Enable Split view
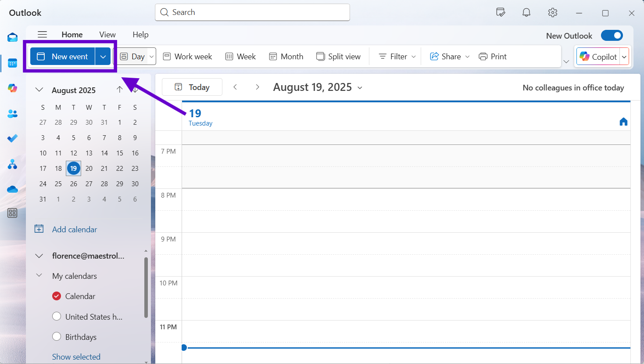 click(338, 56)
